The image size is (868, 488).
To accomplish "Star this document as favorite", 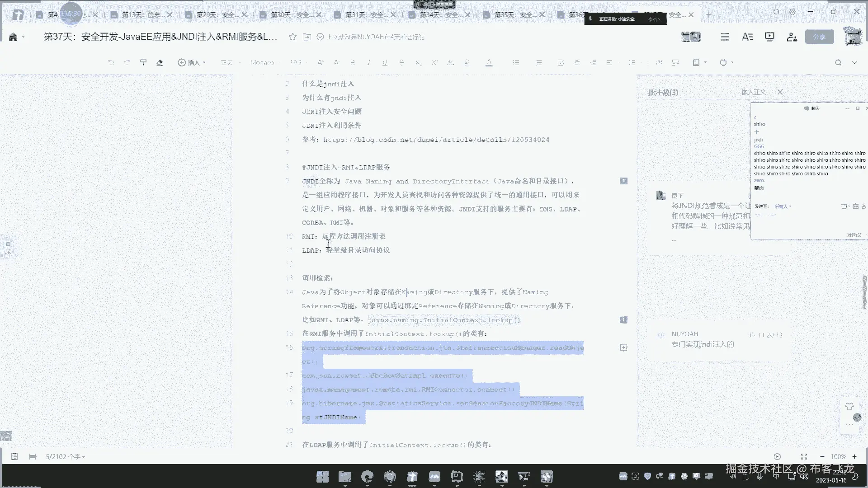I will pos(292,37).
